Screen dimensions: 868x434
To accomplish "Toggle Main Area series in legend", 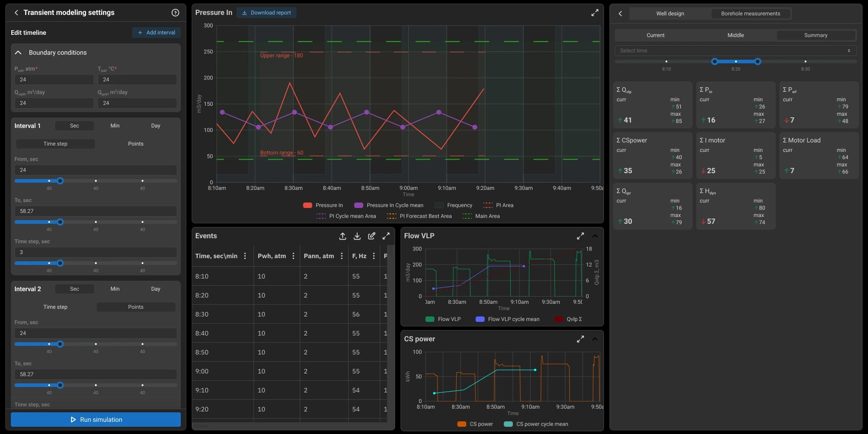I will pyautogui.click(x=481, y=216).
